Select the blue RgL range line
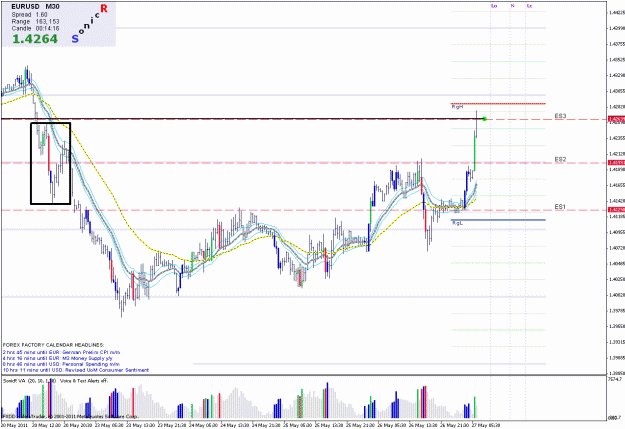This screenshot has height=429, width=625. coord(498,220)
